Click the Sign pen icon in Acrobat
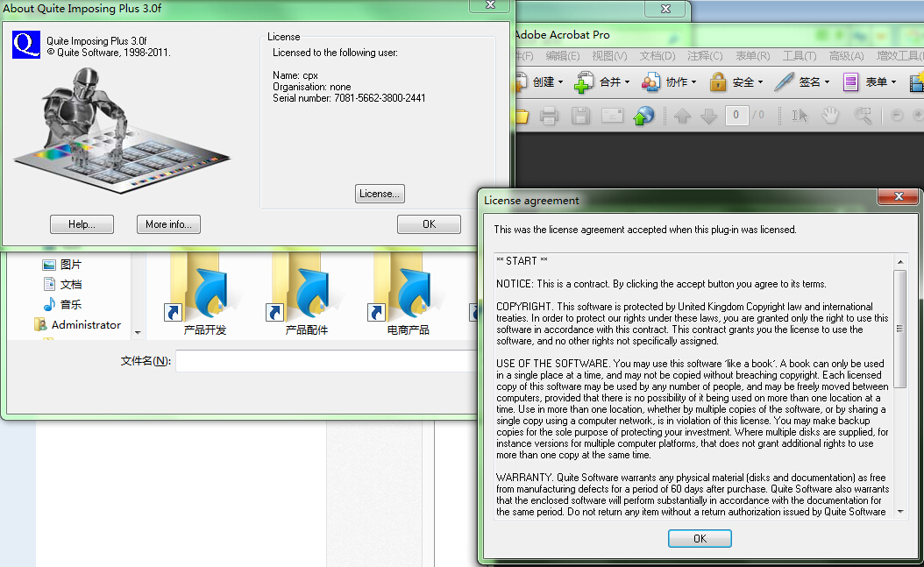Image resolution: width=924 pixels, height=567 pixels. coord(785,82)
